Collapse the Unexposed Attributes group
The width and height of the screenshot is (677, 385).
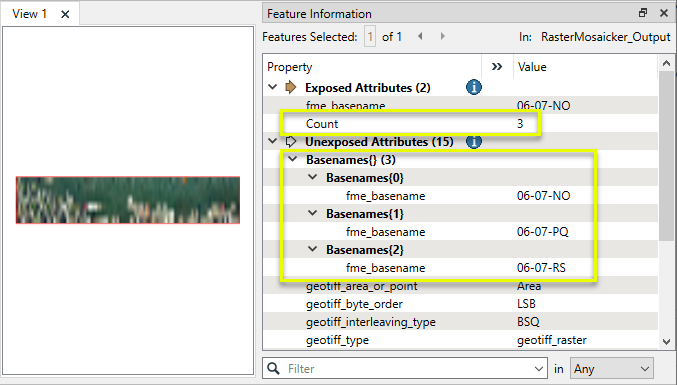(x=272, y=142)
